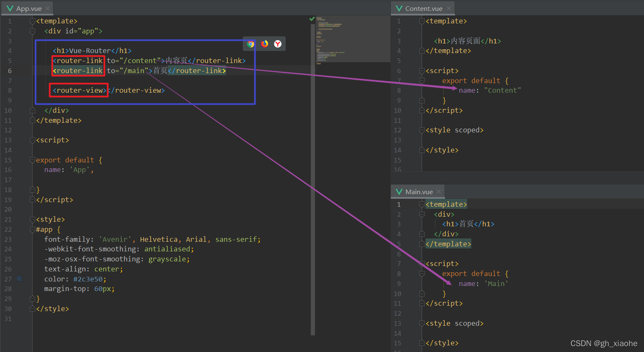Click name: 'App' in App.vue
Screen dimensions: 644x352
pos(69,170)
